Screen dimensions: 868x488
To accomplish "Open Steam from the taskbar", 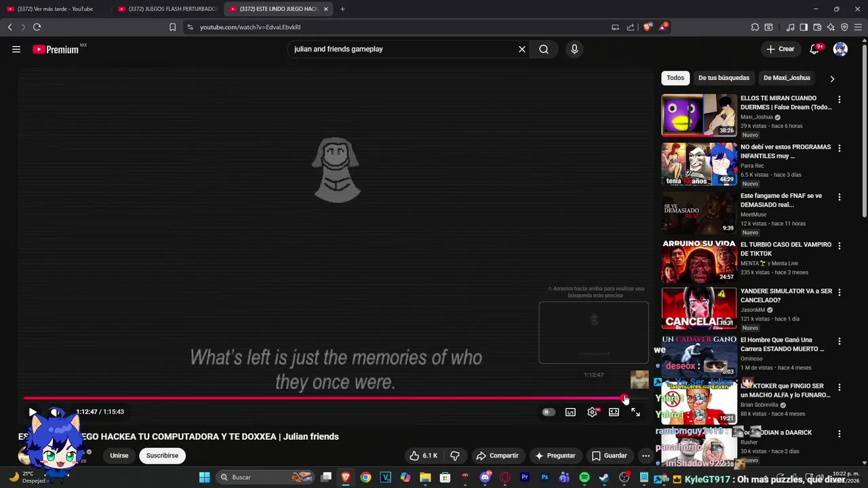I will pos(604,477).
